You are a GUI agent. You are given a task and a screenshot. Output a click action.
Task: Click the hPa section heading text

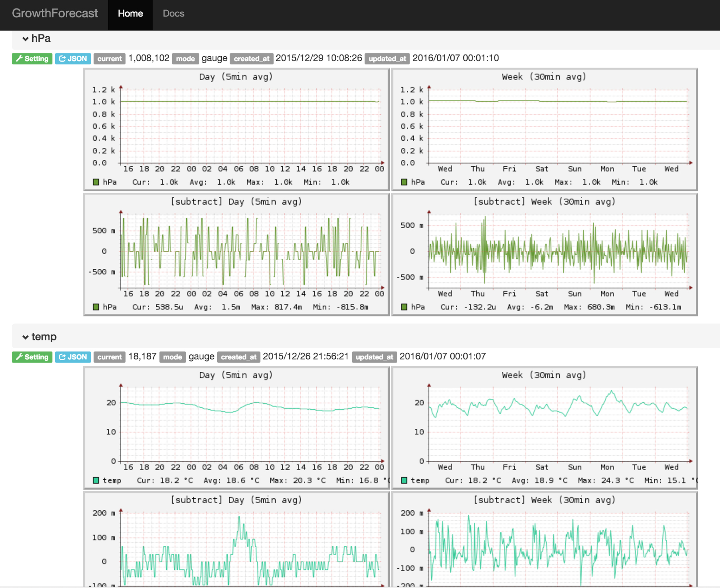tap(41, 38)
